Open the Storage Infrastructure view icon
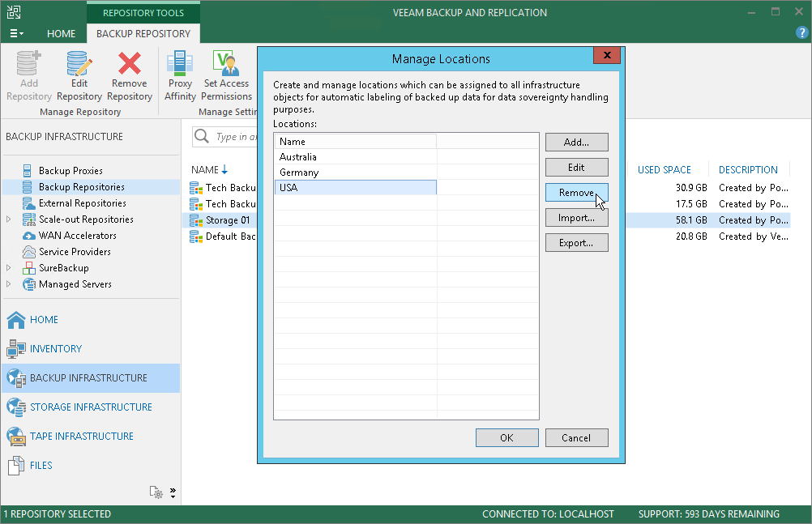 click(x=16, y=407)
